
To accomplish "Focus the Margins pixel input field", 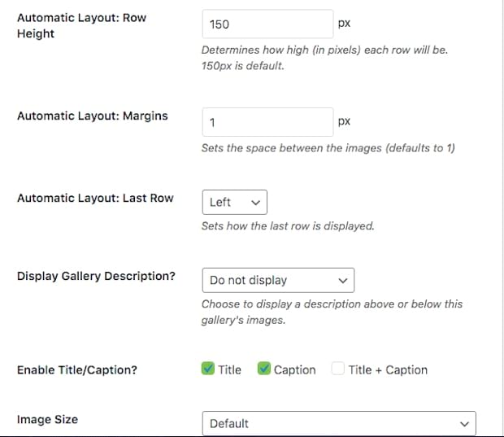I will point(267,122).
